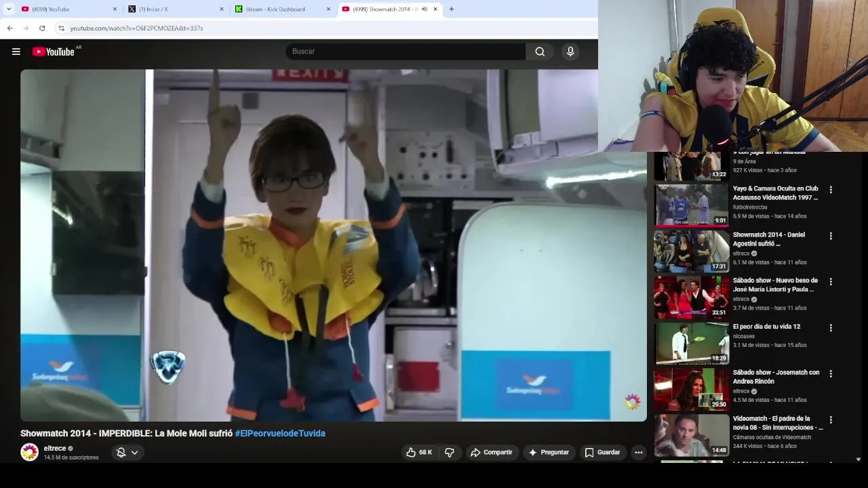Screen dimensions: 868x488
Task: Open El peor día de tu vida 12 thumbnail
Action: [691, 343]
